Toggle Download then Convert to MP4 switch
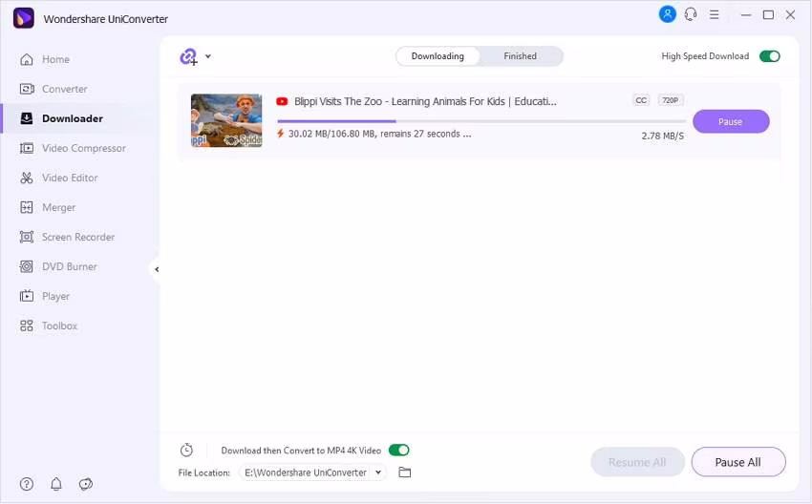812x504 pixels. click(398, 451)
